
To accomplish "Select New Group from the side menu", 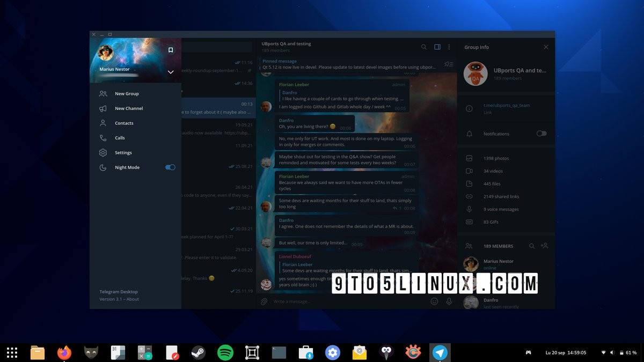I will 135,94.
